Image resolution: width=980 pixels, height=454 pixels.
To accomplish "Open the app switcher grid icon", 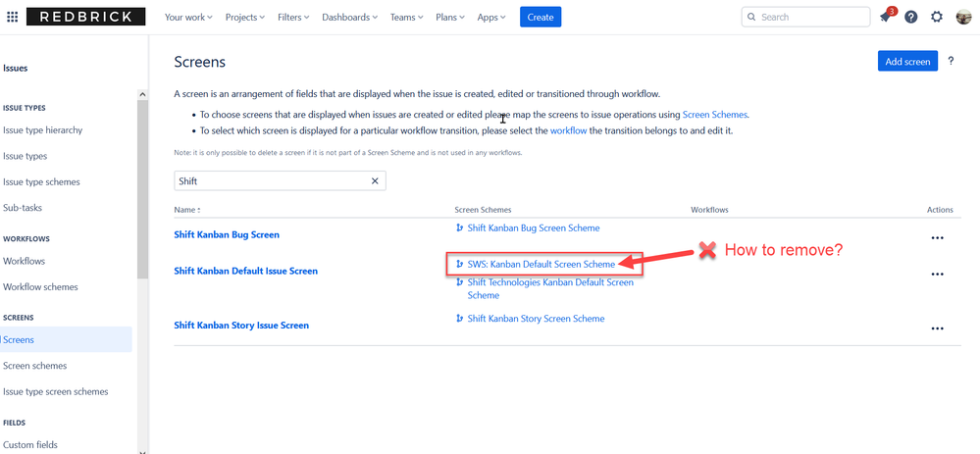I will point(12,17).
